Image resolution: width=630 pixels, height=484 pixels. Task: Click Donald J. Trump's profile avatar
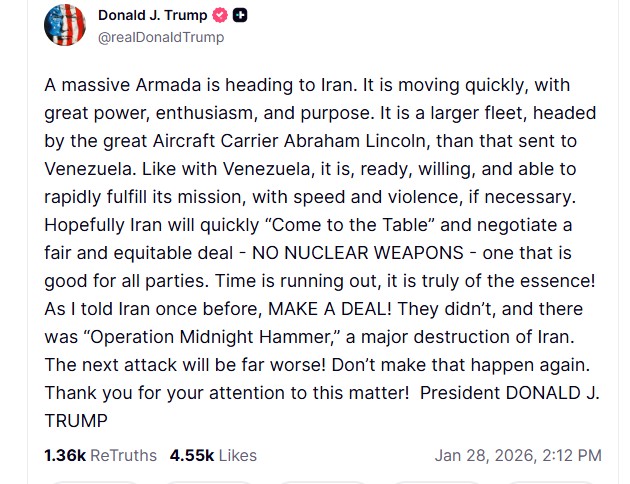64,24
